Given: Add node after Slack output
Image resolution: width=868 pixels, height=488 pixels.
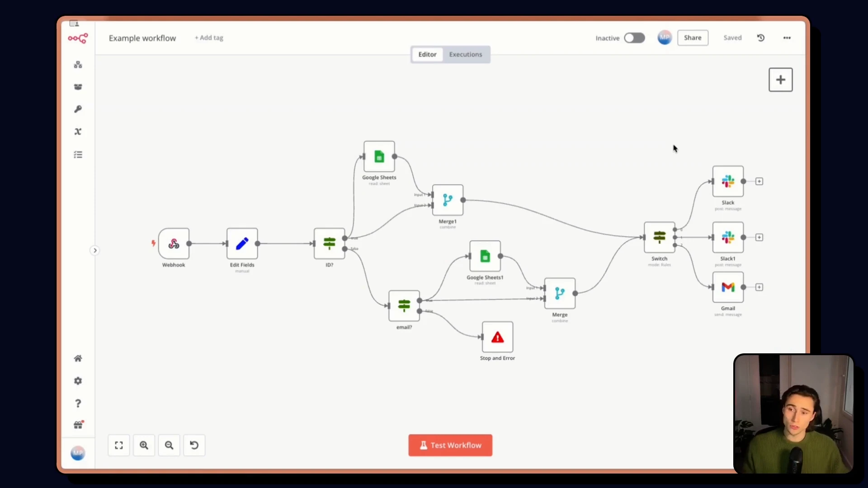Looking at the screenshot, I should tap(759, 181).
